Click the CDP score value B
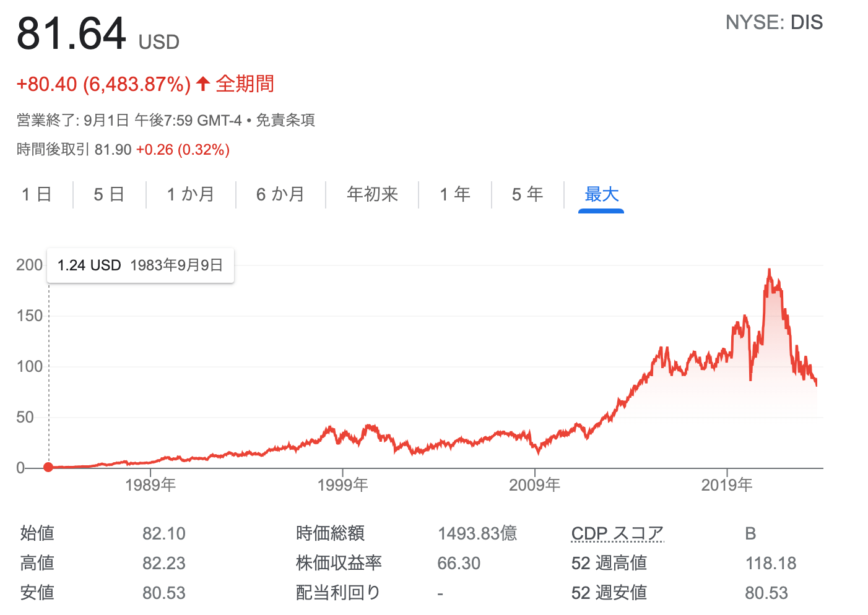868x615 pixels. [x=750, y=533]
